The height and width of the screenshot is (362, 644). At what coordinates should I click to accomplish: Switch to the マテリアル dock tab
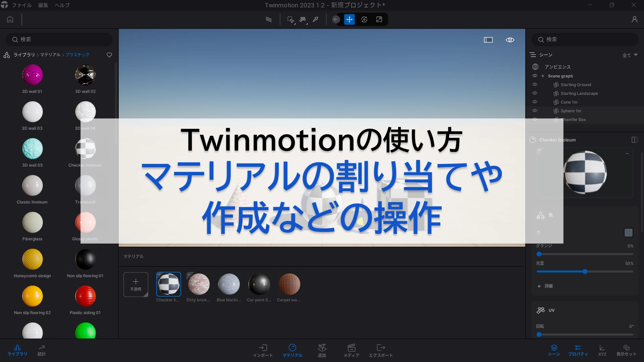tap(292, 351)
